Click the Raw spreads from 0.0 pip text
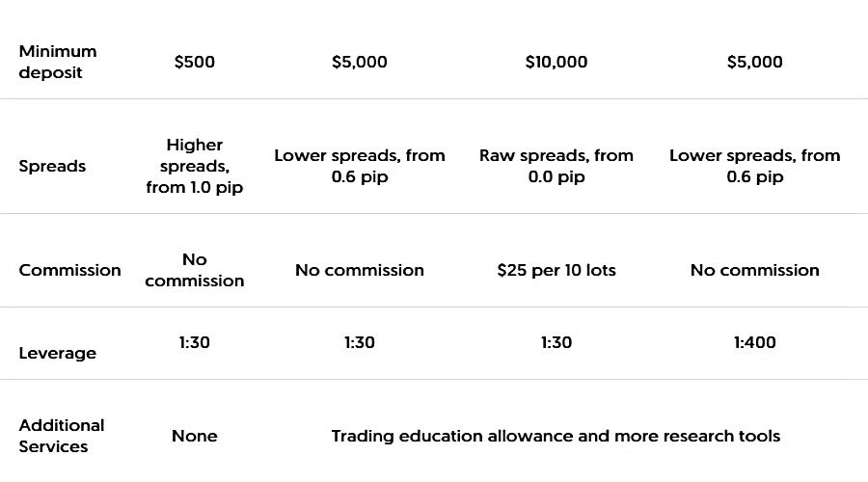 click(556, 166)
